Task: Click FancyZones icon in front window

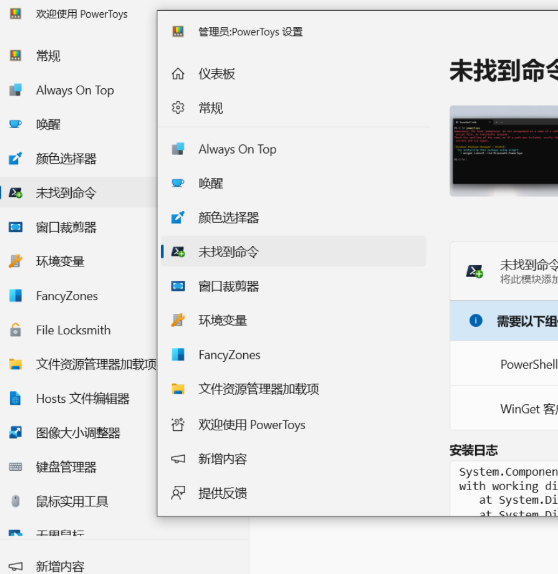Action: coord(178,354)
